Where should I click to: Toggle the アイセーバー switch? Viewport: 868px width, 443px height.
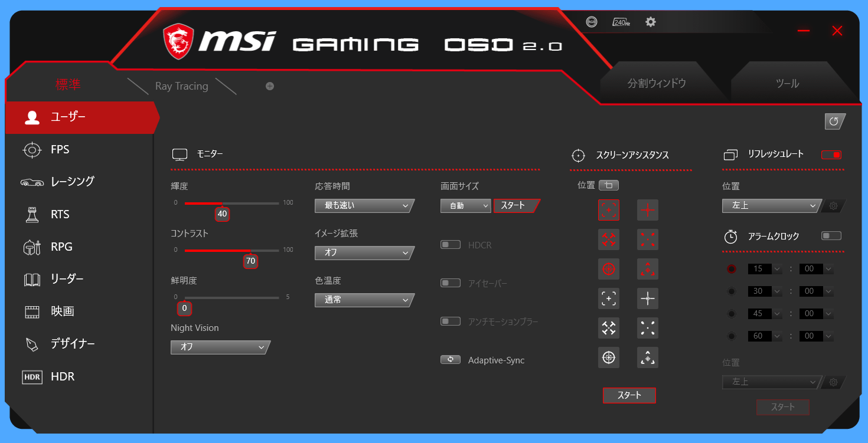451,283
